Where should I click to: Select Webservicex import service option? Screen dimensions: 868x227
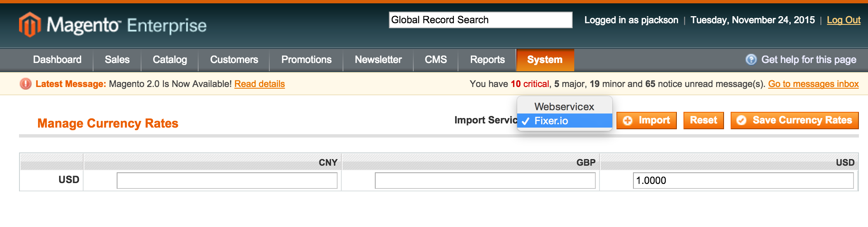564,106
